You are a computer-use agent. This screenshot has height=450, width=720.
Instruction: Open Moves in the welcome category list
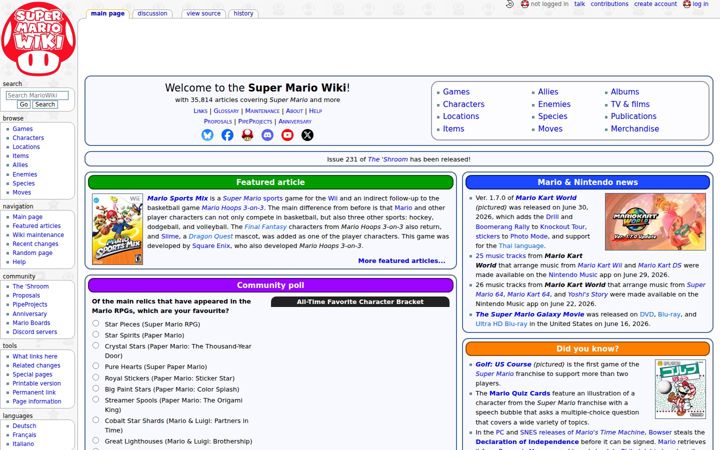click(550, 129)
